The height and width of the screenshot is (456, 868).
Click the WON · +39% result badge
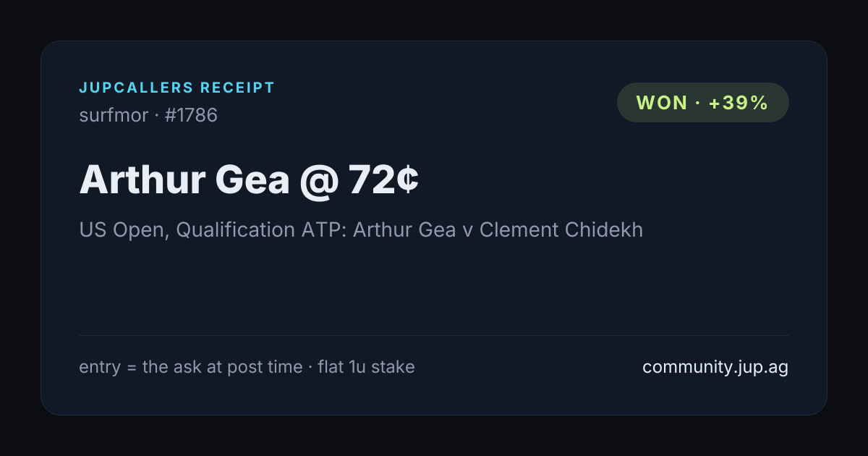point(702,103)
